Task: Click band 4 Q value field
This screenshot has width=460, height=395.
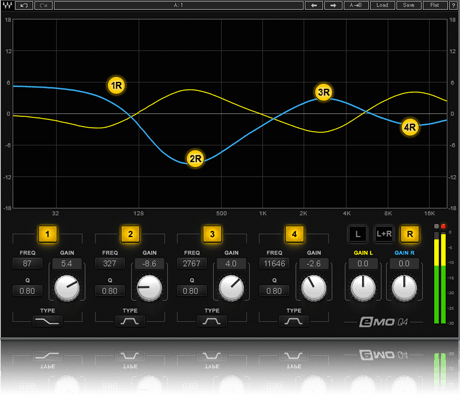Action: [x=274, y=291]
